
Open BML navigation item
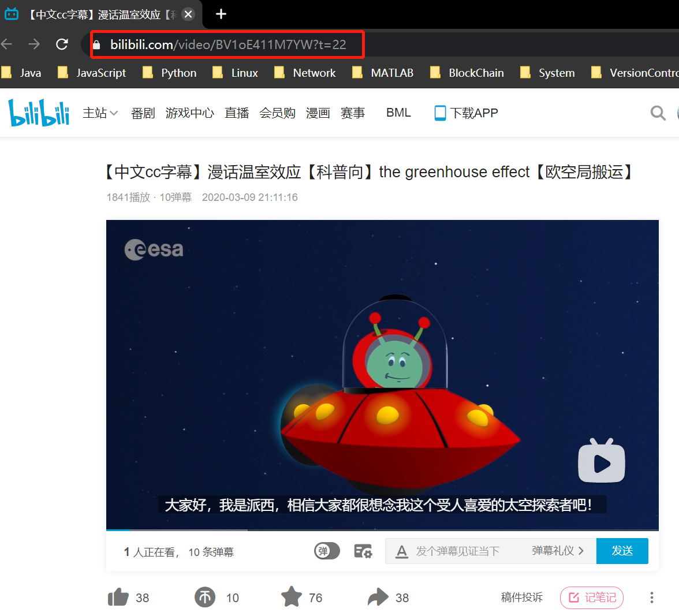398,113
